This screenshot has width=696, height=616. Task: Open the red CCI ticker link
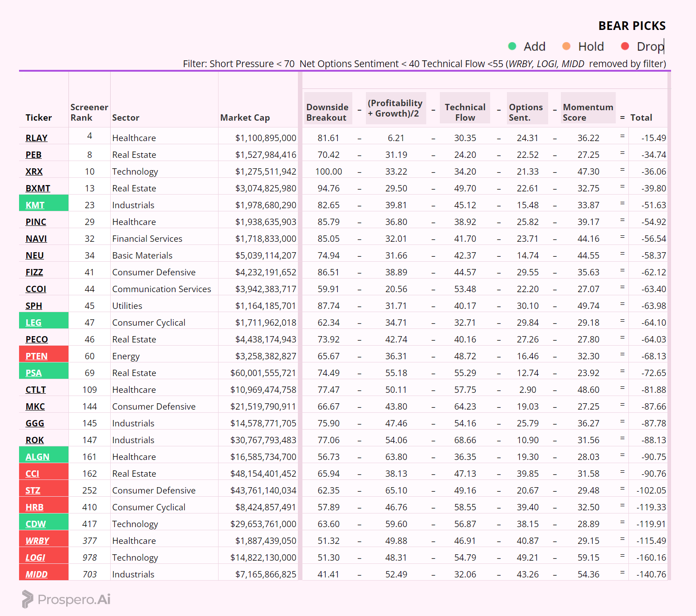(x=32, y=474)
